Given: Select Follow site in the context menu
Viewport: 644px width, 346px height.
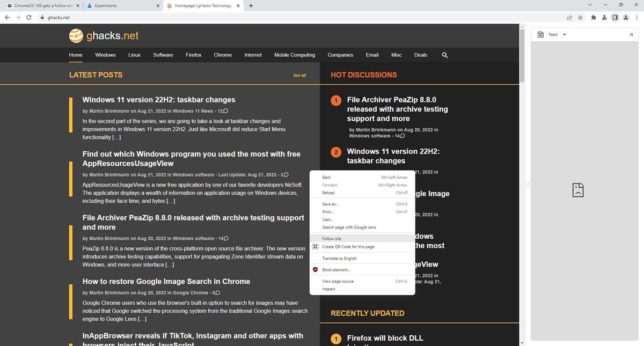Looking at the screenshot, I should click(x=331, y=238).
